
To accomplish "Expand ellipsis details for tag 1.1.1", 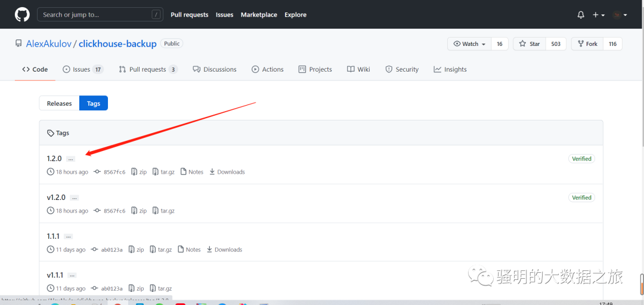I will [x=69, y=237].
